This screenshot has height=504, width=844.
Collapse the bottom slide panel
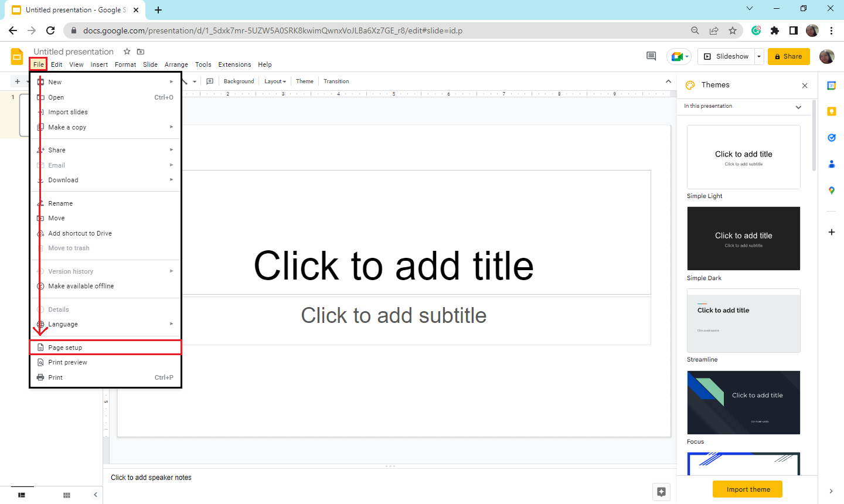point(96,495)
